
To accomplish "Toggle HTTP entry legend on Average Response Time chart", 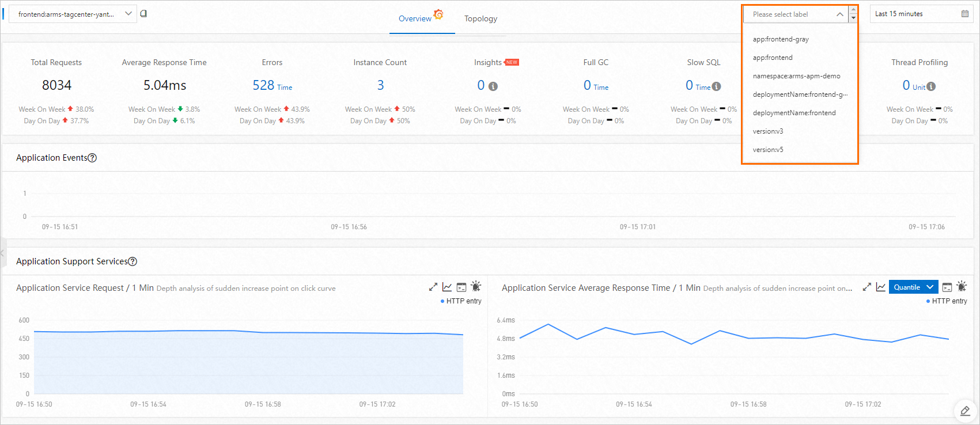I will pos(947,301).
